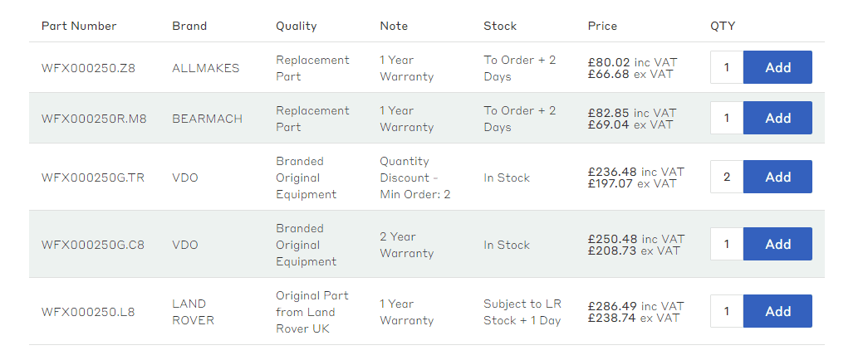Image resolution: width=868 pixels, height=360 pixels.
Task: Click the Stock column header
Action: 500,26
